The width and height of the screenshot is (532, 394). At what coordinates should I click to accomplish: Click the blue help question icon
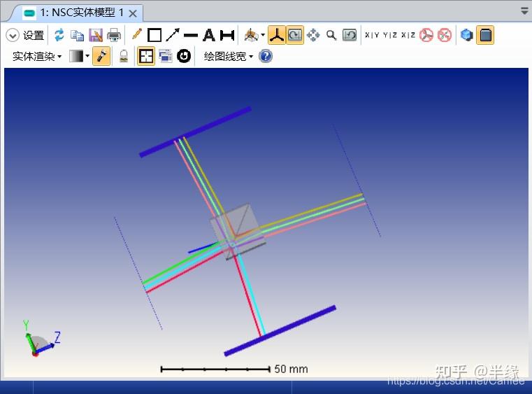point(266,56)
